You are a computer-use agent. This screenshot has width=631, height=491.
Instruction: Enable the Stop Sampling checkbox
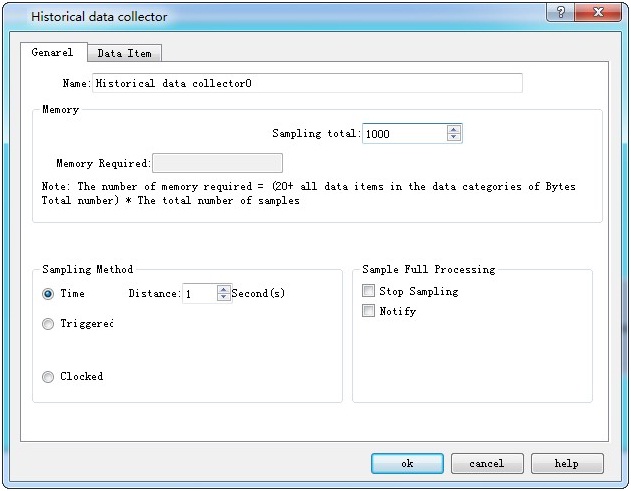[369, 291]
